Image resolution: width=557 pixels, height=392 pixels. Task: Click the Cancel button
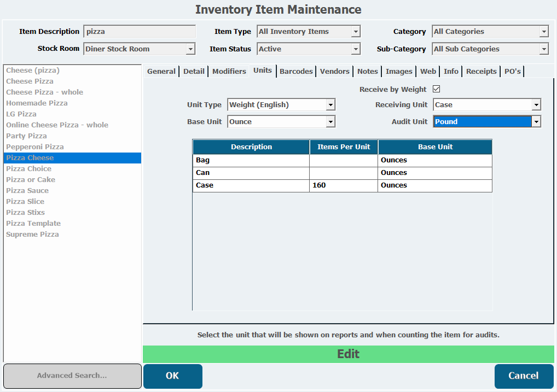point(523,376)
